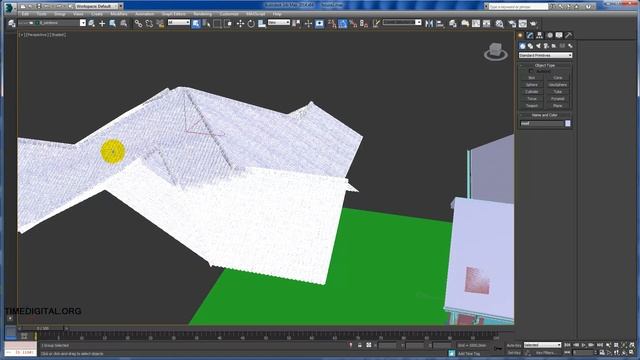Open the Views menu
The width and height of the screenshot is (640, 360).
point(78,14)
